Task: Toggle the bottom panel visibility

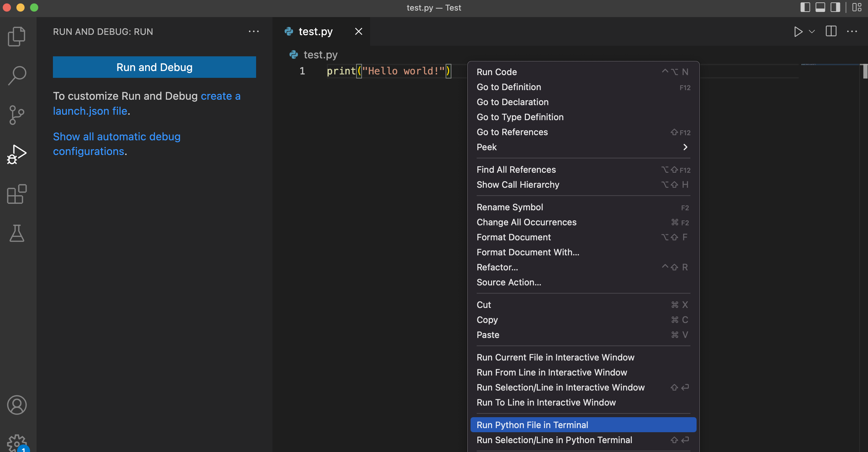Action: 820,7
